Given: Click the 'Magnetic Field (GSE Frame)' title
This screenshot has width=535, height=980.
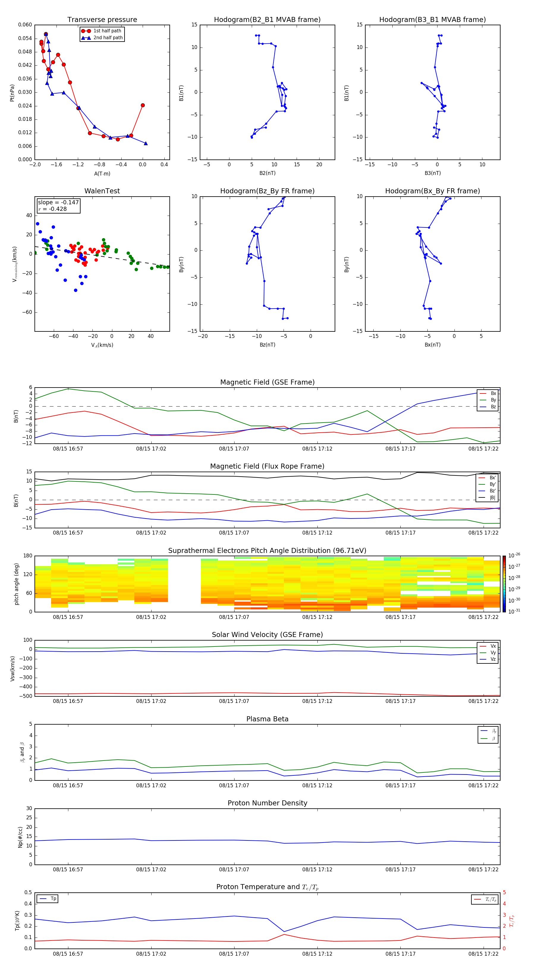Looking at the screenshot, I should click(x=267, y=382).
